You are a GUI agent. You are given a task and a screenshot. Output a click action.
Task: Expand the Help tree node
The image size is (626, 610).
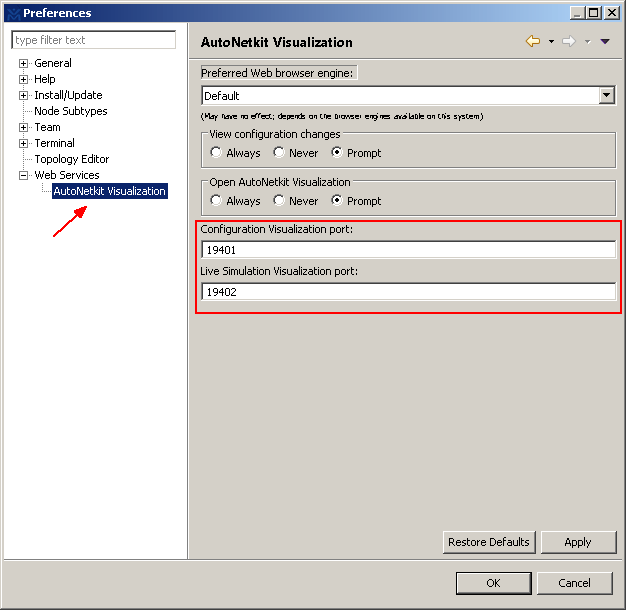pos(24,79)
